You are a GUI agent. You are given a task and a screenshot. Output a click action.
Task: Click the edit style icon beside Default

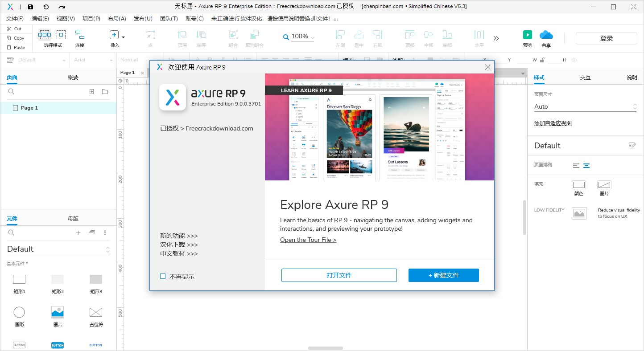632,146
